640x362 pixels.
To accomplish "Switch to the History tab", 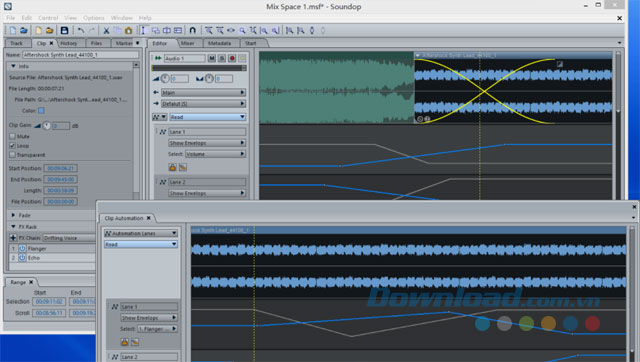I will pyautogui.click(x=69, y=43).
